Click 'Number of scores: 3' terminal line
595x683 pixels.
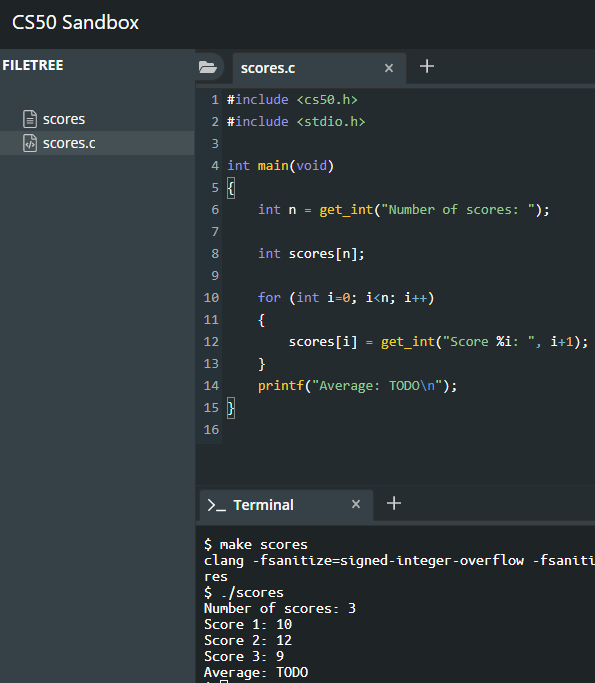[280, 609]
